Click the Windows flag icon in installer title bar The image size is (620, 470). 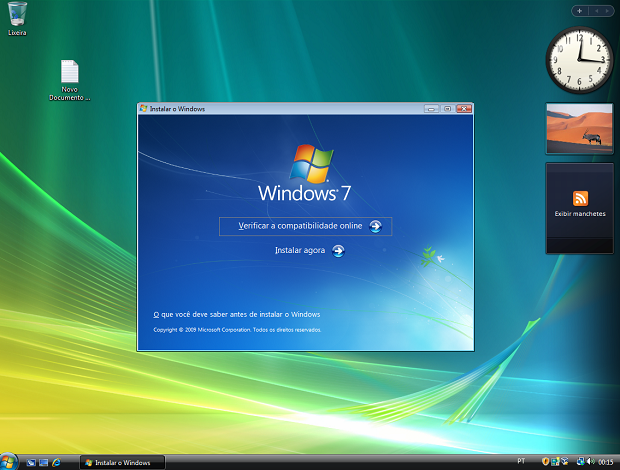tap(144, 108)
